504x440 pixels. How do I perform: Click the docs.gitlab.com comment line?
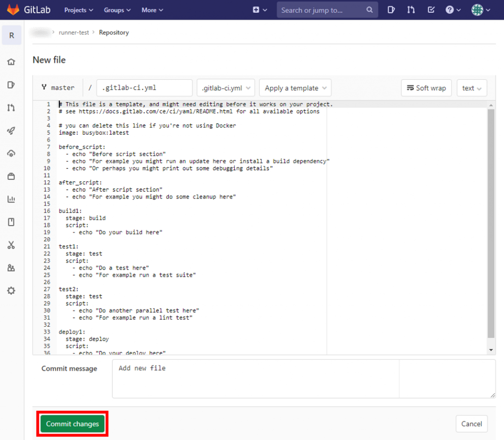[x=189, y=111]
